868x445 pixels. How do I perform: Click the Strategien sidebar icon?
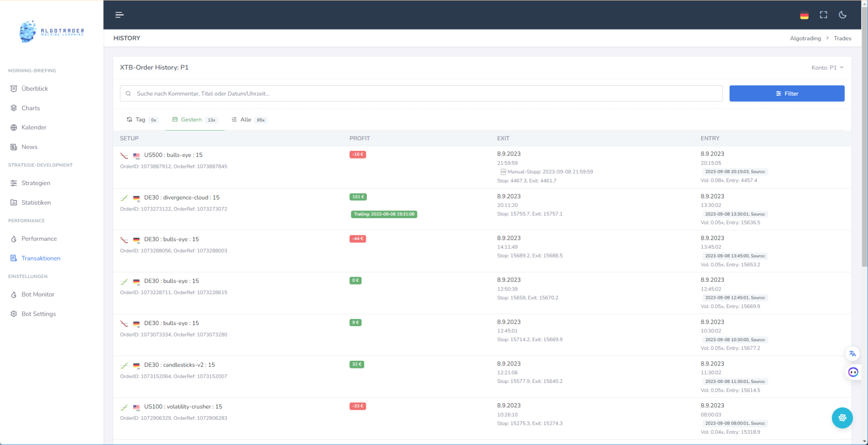tap(13, 183)
